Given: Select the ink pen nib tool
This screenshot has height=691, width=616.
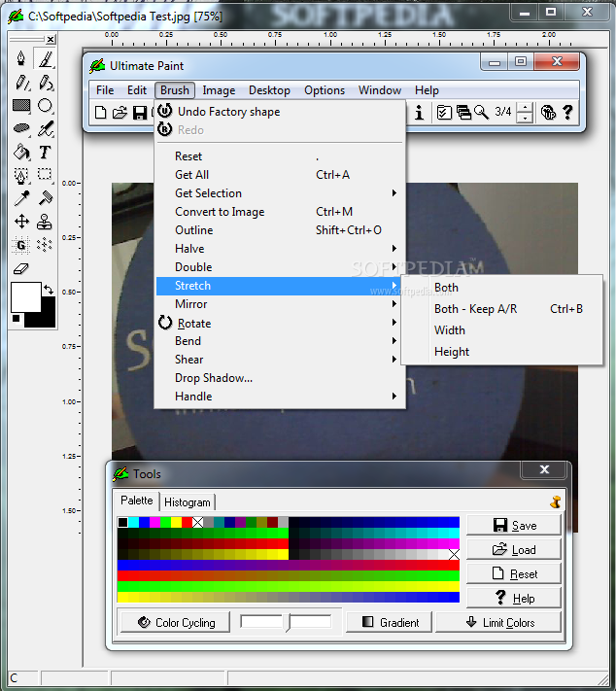Looking at the screenshot, I should (21, 58).
